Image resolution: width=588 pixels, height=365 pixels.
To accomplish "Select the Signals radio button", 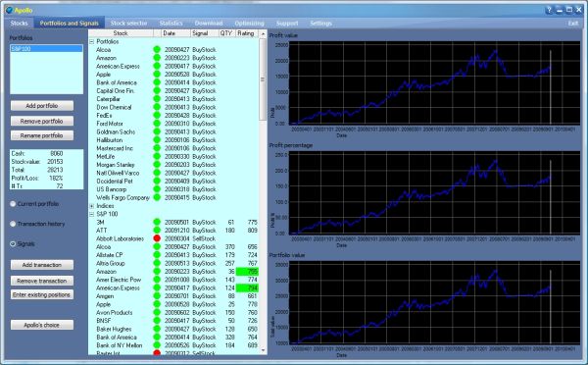I will (x=13, y=243).
